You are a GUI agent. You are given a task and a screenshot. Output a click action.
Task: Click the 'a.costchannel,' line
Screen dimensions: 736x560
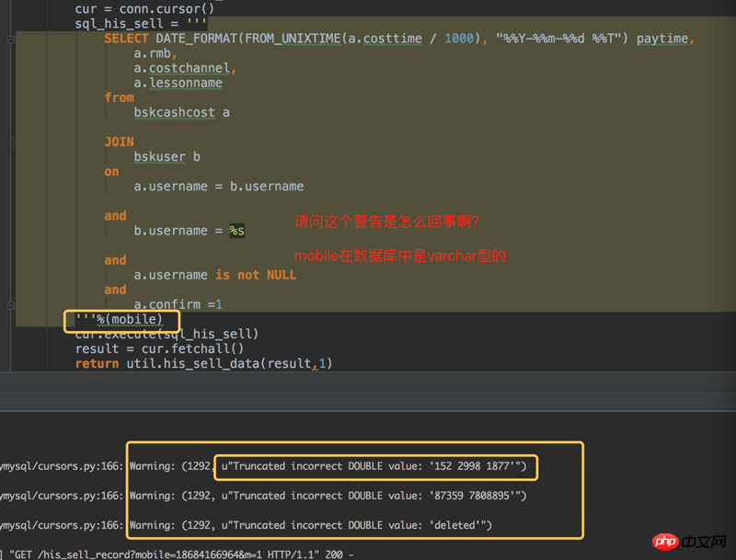click(185, 68)
